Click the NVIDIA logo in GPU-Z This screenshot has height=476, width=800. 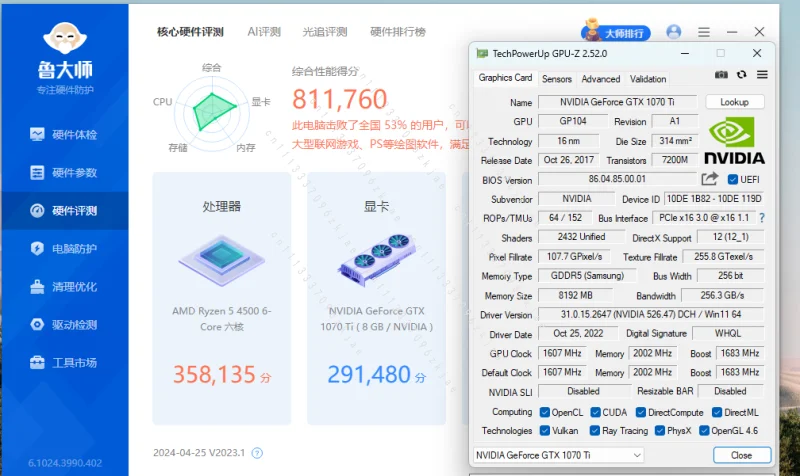click(x=734, y=141)
